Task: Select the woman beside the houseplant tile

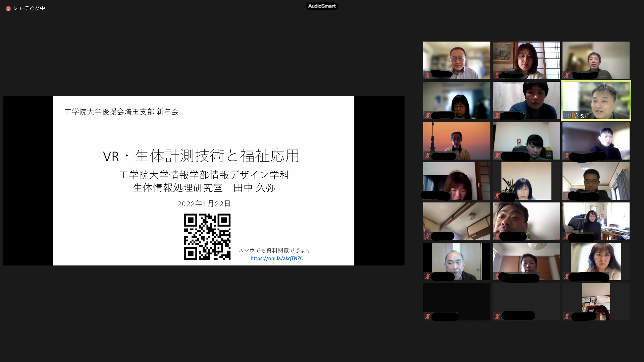Action: (x=527, y=181)
